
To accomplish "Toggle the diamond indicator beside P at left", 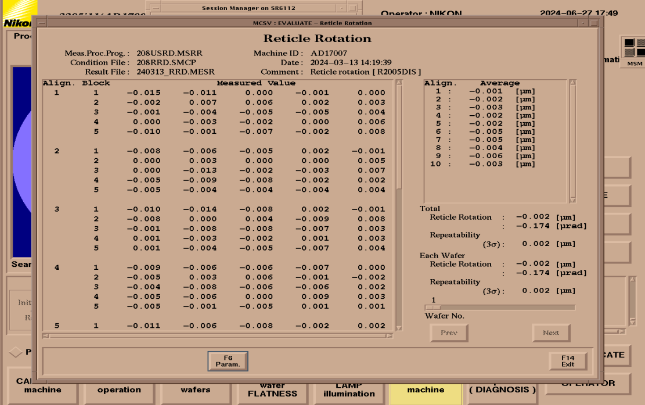I will coord(13,353).
